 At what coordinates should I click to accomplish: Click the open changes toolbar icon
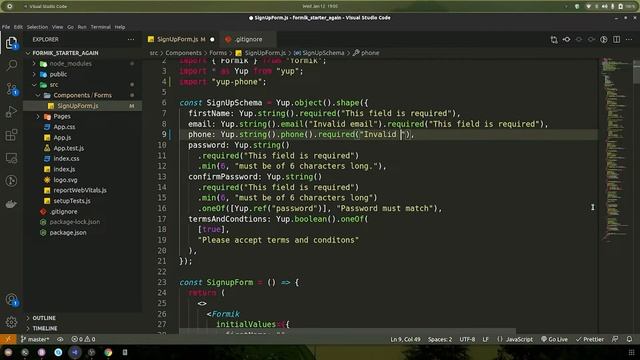coord(567,40)
